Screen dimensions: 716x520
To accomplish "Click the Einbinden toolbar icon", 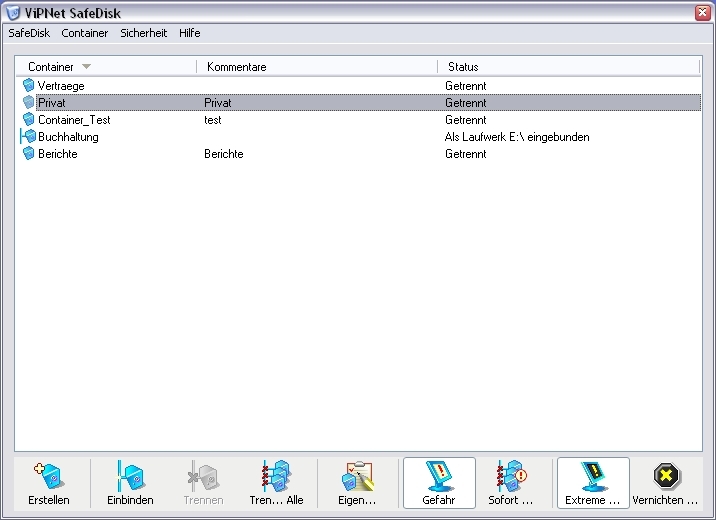I will tap(130, 474).
